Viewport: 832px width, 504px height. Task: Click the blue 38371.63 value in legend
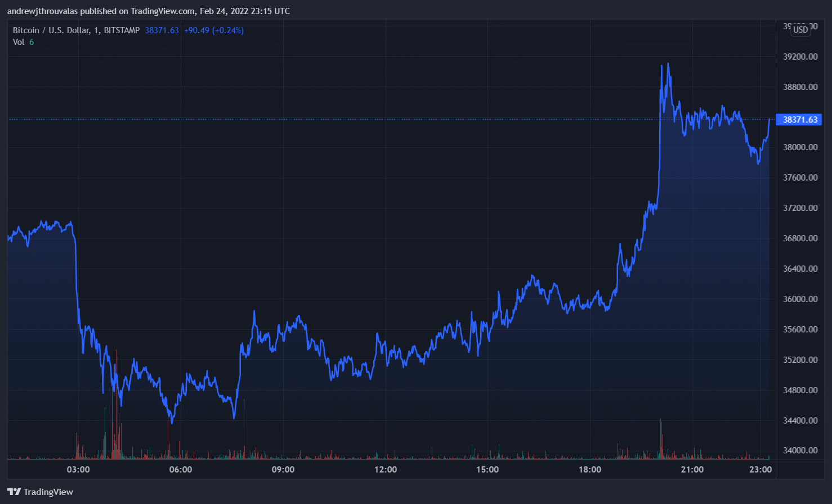coord(162,30)
